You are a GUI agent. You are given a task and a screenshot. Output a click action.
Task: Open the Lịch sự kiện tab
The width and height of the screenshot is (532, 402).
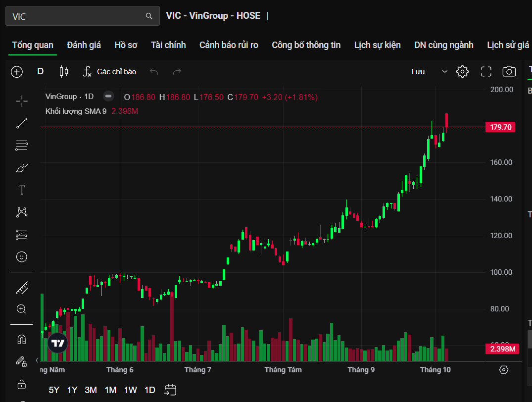(x=377, y=45)
